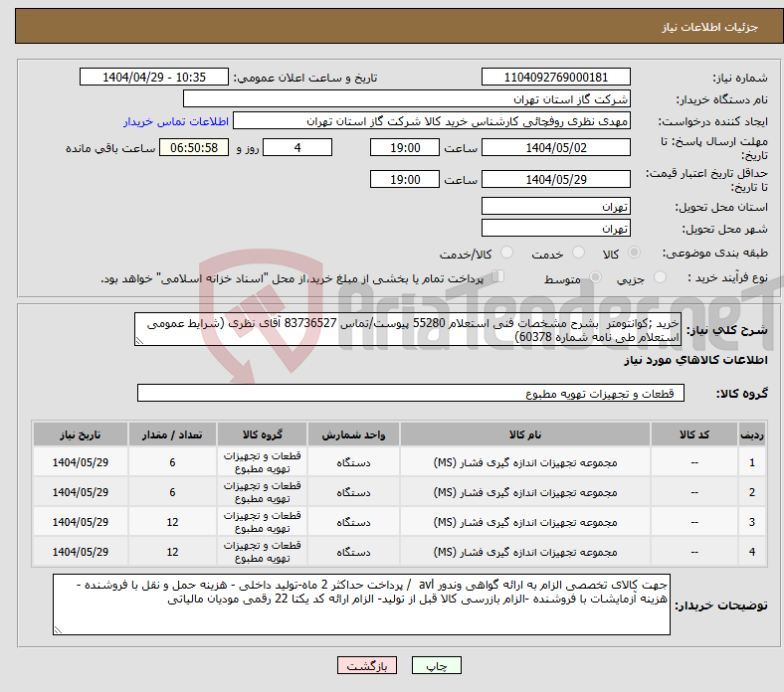This screenshot has width=784, height=692.
Task: Select the کالا radio button
Action: (x=634, y=253)
